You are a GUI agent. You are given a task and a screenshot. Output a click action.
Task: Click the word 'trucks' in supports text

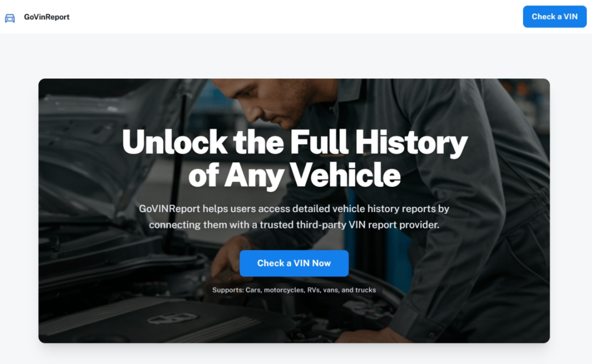pyautogui.click(x=366, y=290)
